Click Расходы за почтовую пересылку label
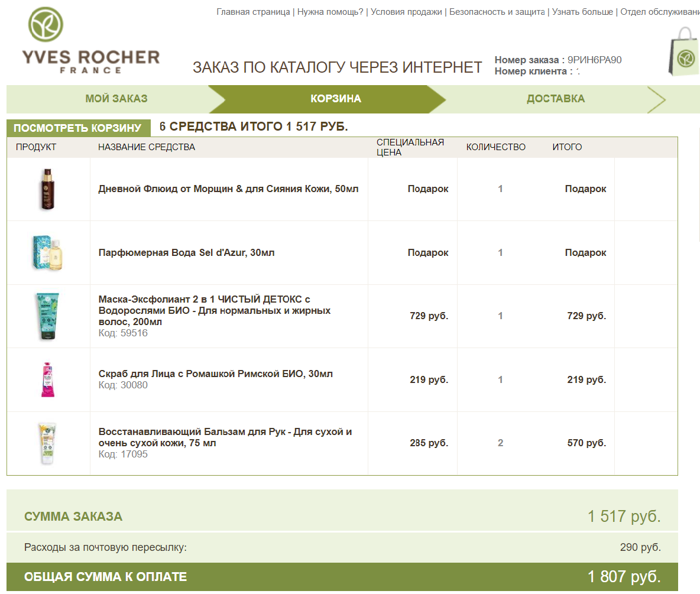The width and height of the screenshot is (700, 594). 105,547
